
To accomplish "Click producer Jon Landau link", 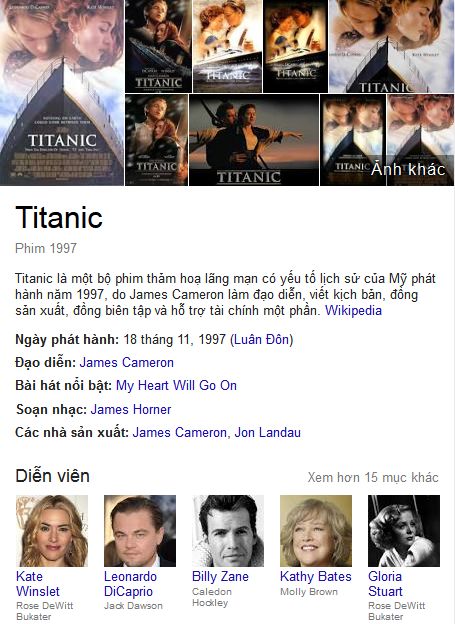I will (x=268, y=432).
